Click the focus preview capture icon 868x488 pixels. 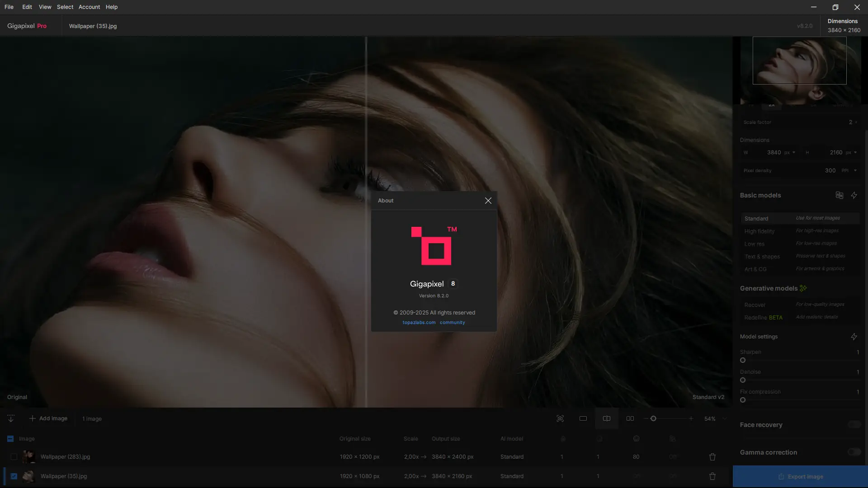(x=560, y=418)
